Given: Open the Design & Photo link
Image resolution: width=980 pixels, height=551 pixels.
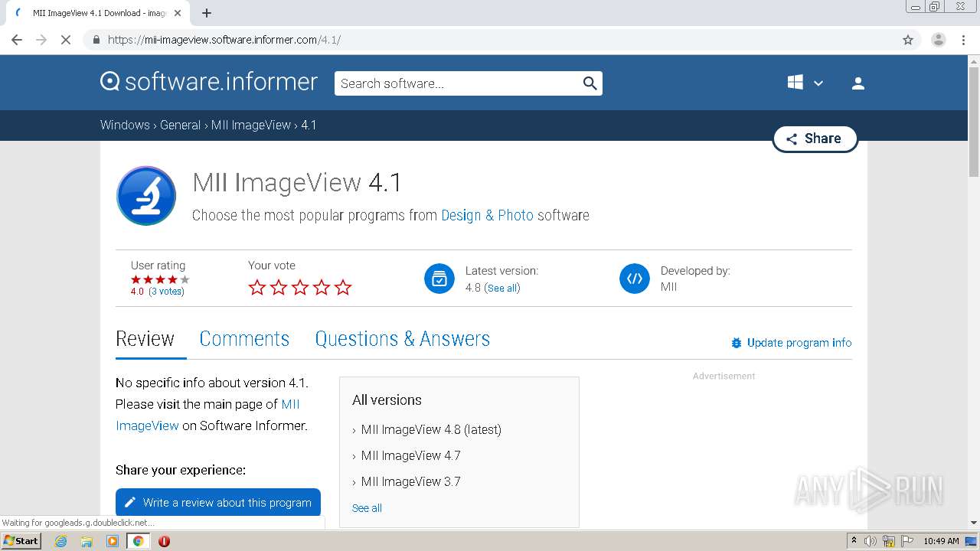Looking at the screenshot, I should coord(487,215).
